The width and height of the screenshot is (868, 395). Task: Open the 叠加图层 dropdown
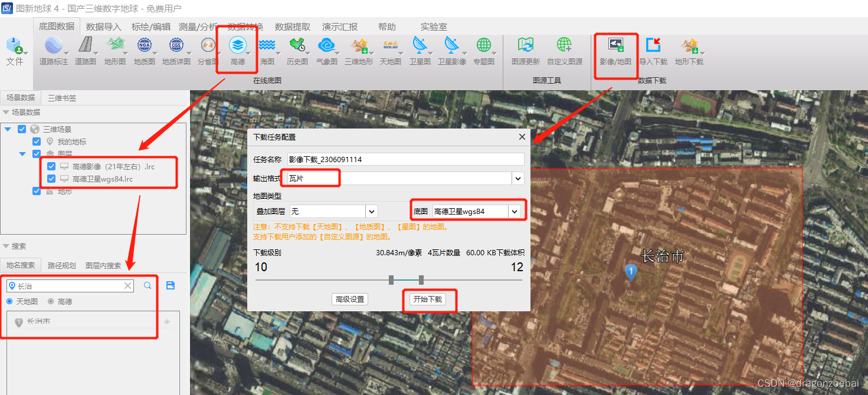pos(372,211)
